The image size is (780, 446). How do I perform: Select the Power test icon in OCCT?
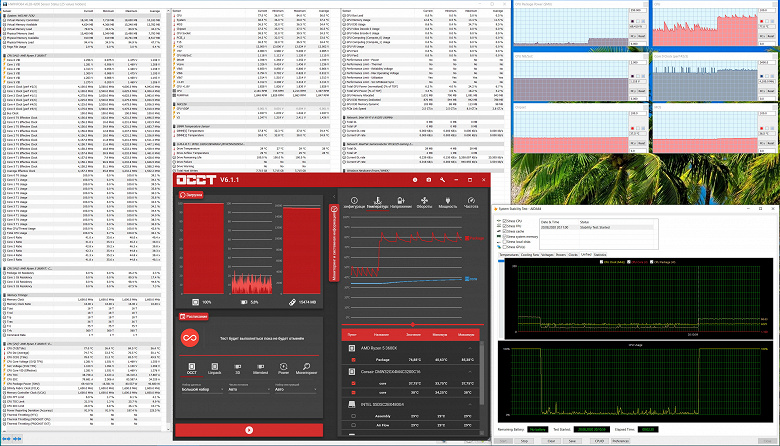tap(283, 366)
